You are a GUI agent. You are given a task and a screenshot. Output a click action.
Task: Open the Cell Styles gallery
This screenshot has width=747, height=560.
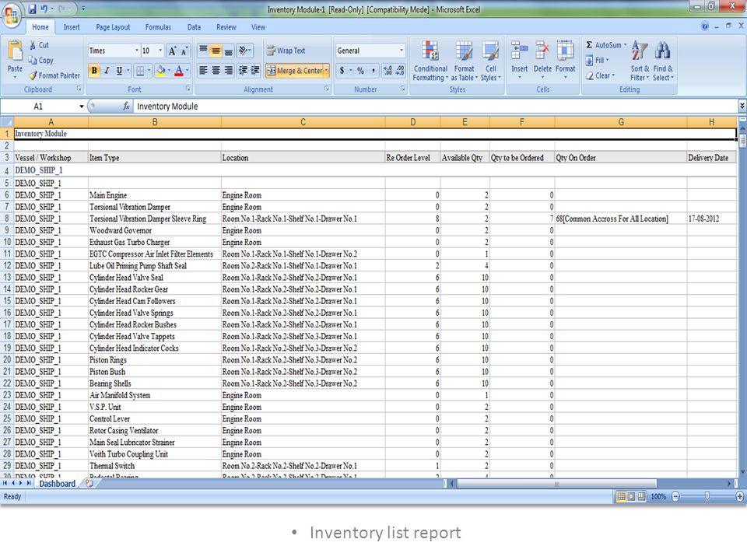(x=490, y=61)
